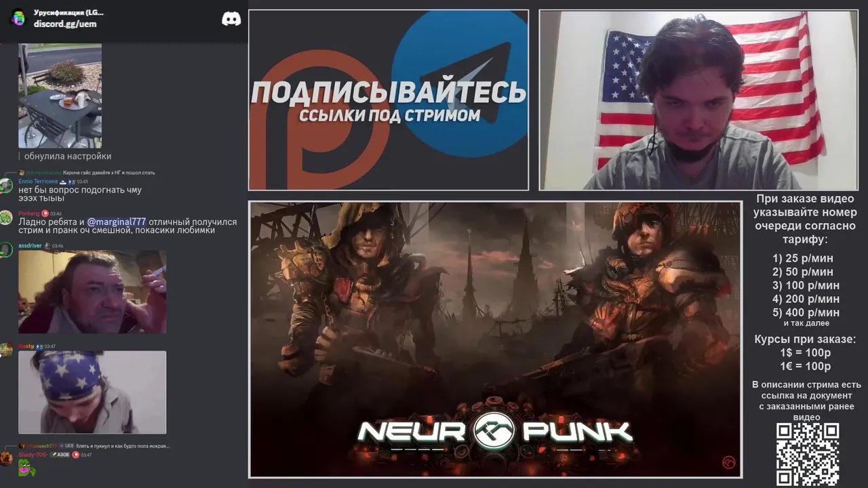Click username Ennio Terricone
The width and height of the screenshot is (868, 488).
point(38,182)
